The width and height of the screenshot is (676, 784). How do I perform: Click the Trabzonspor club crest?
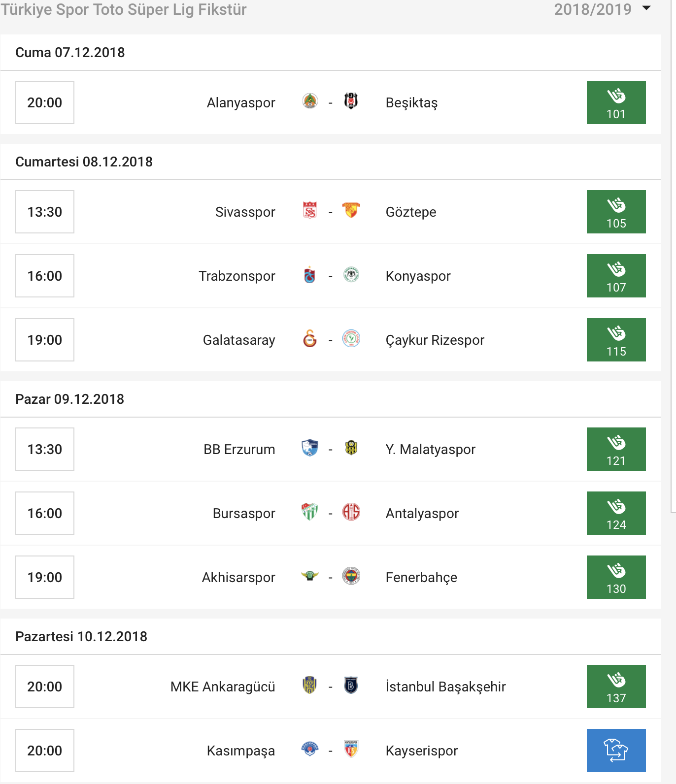click(310, 275)
